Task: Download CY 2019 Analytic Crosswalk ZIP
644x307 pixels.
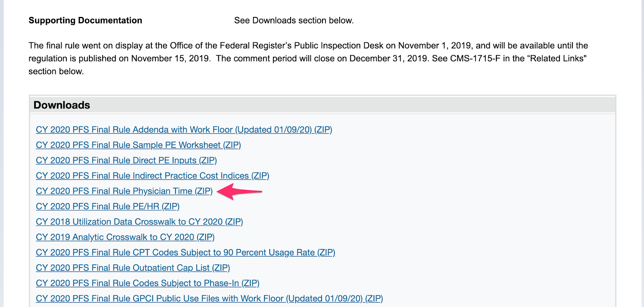Action: click(125, 237)
